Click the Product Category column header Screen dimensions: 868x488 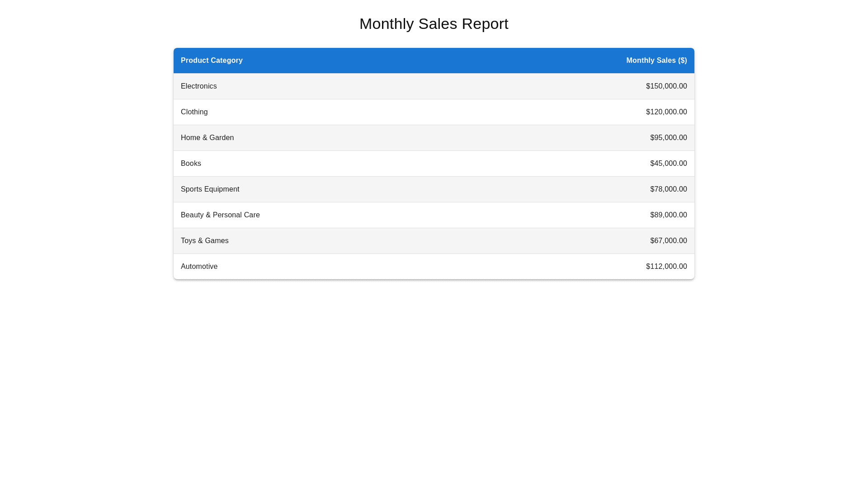click(x=212, y=61)
